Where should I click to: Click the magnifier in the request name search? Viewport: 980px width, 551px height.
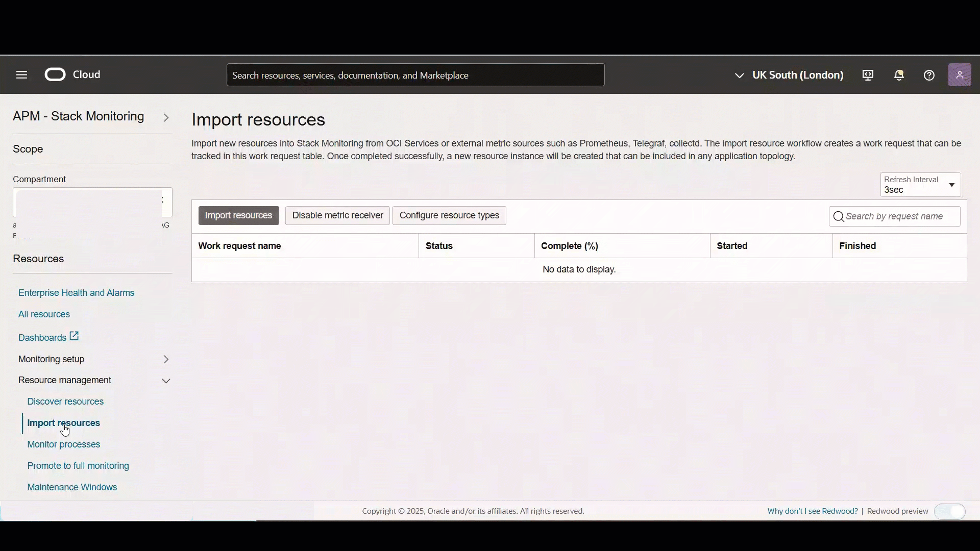pos(839,216)
